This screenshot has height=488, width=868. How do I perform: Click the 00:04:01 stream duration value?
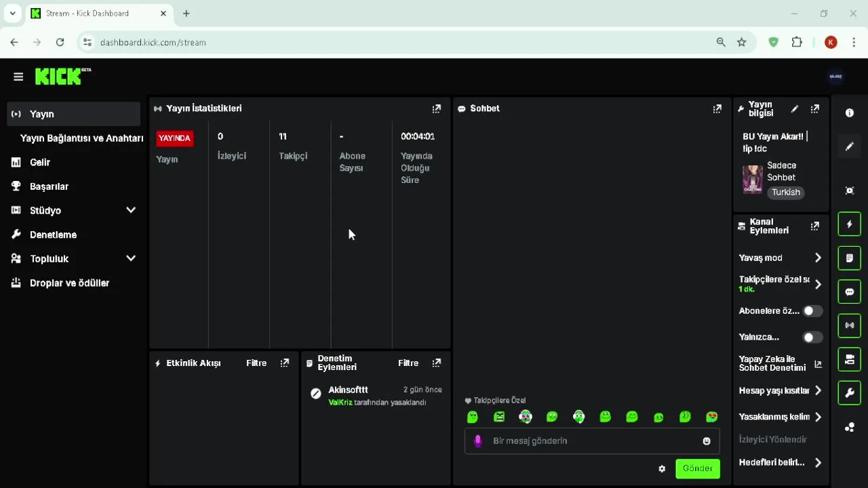(418, 136)
